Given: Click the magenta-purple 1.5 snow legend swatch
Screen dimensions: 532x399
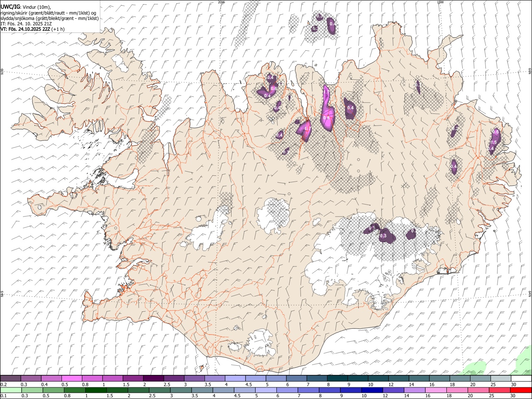Looking at the screenshot, I should [133, 378].
